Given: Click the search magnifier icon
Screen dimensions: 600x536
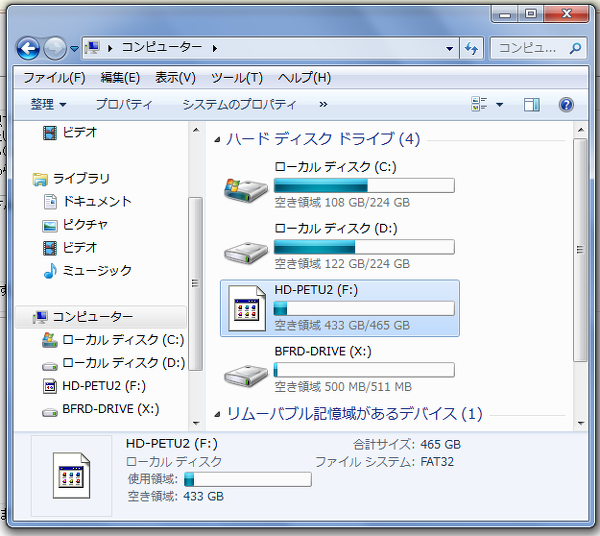Looking at the screenshot, I should pos(575,48).
